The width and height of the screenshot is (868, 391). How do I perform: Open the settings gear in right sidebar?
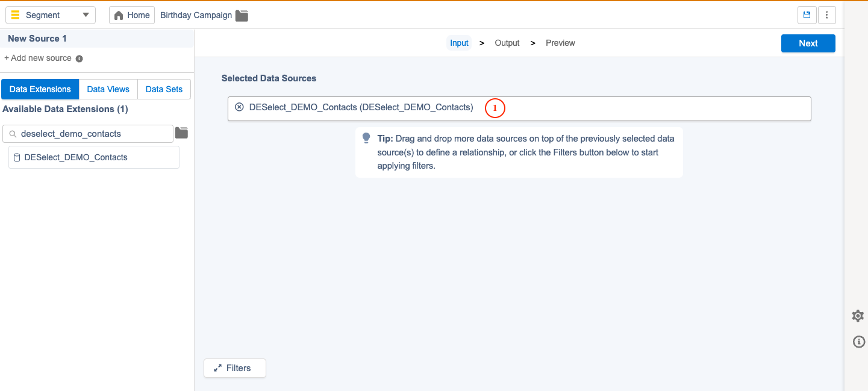click(x=858, y=316)
